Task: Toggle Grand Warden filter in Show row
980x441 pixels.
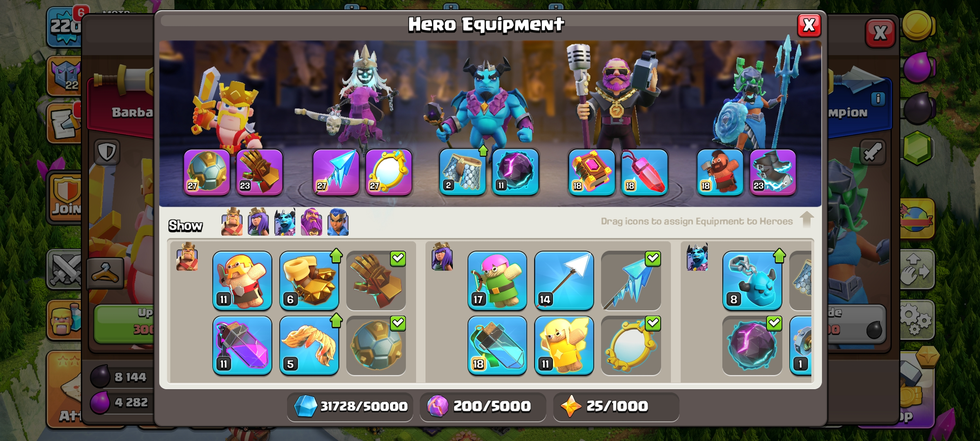Action: click(312, 222)
